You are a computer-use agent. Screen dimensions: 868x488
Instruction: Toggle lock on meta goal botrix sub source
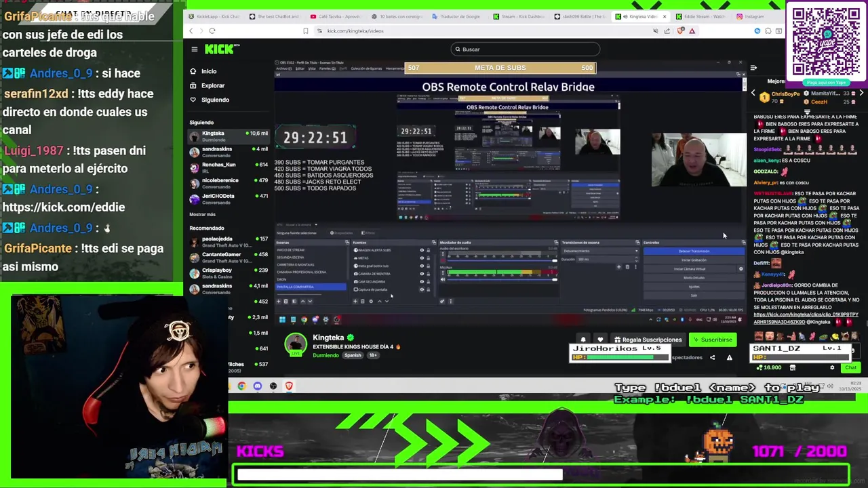coord(428,266)
